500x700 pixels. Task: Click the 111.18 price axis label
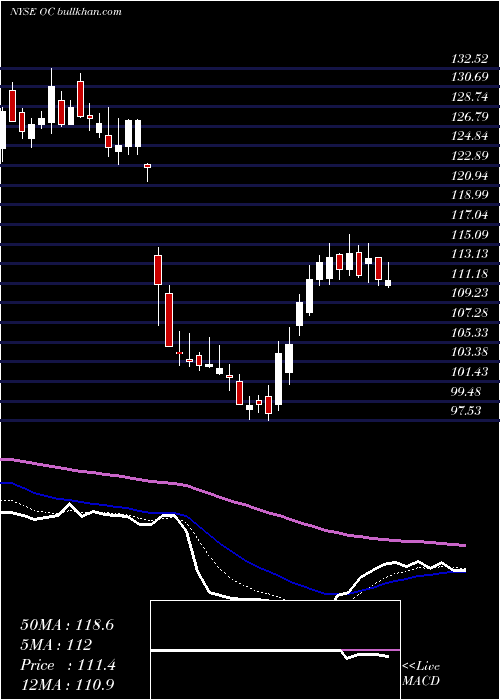click(469, 274)
